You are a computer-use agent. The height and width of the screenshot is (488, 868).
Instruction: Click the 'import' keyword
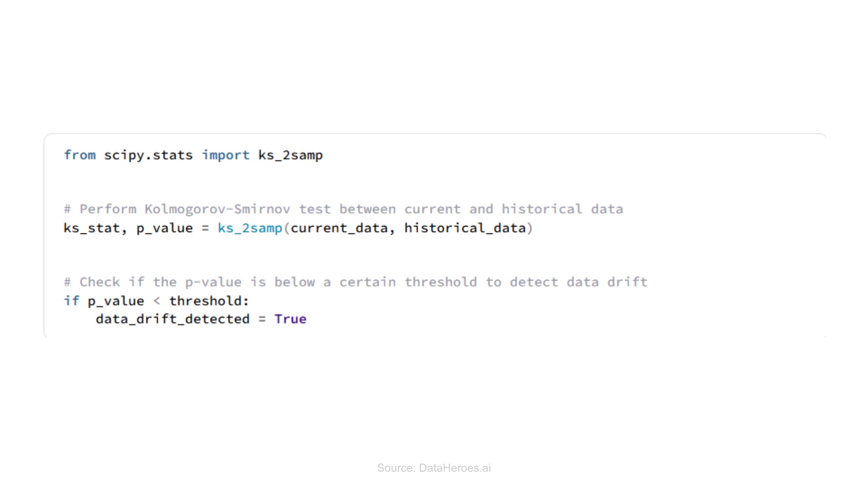[x=225, y=156]
